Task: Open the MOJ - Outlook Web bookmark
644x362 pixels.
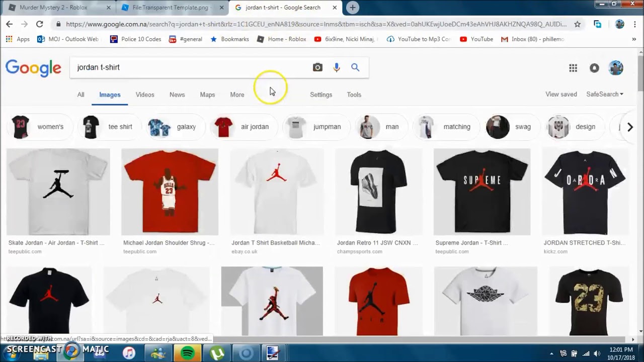Action: (x=68, y=39)
